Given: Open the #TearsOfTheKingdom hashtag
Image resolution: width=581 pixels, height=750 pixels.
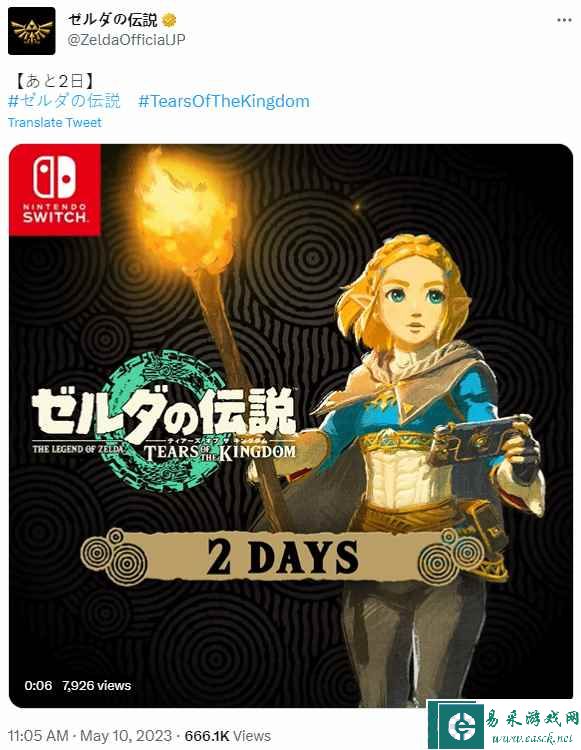Looking at the screenshot, I should click(224, 101).
